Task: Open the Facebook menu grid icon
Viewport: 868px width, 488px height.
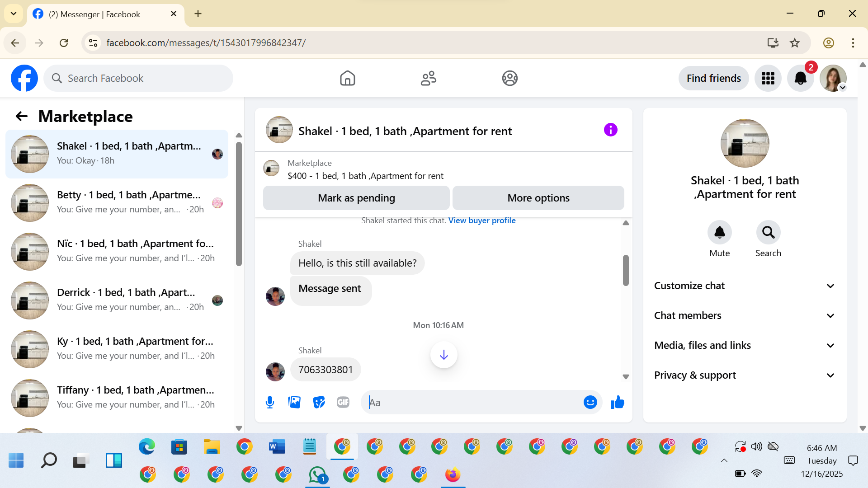Action: (768, 78)
